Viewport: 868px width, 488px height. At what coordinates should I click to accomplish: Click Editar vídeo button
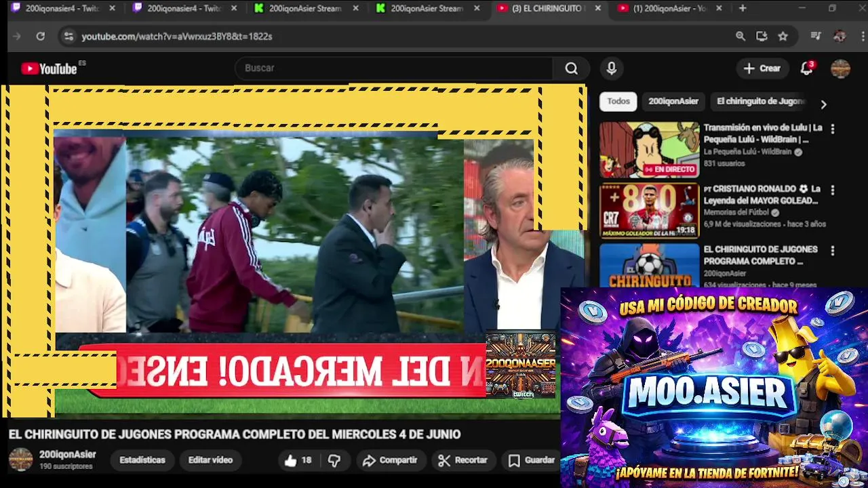(210, 460)
